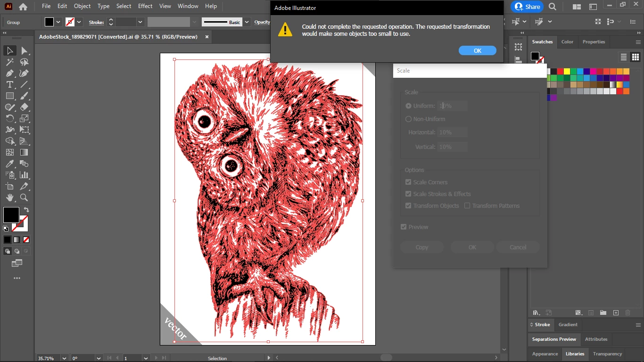Select the Artboard tool
This screenshot has height=362, width=644.
click(x=10, y=186)
